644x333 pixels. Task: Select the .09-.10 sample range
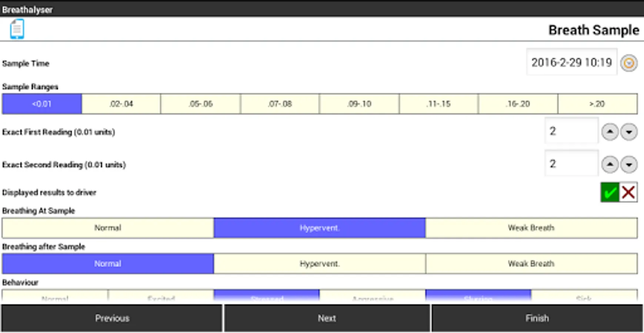(359, 104)
